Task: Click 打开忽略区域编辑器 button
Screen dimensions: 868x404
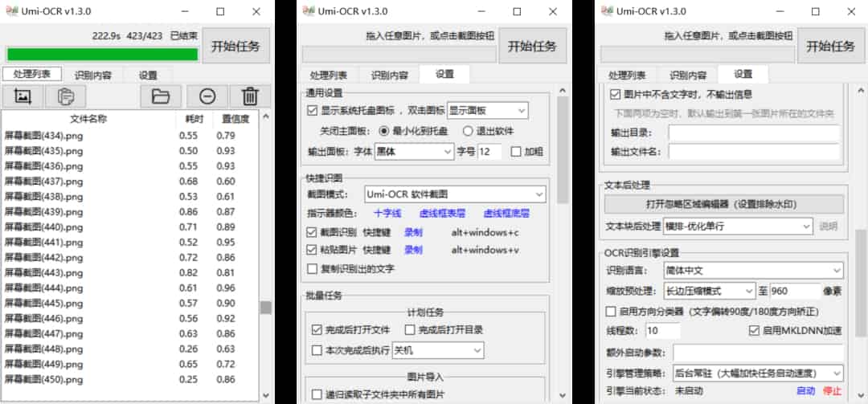Action: point(723,204)
